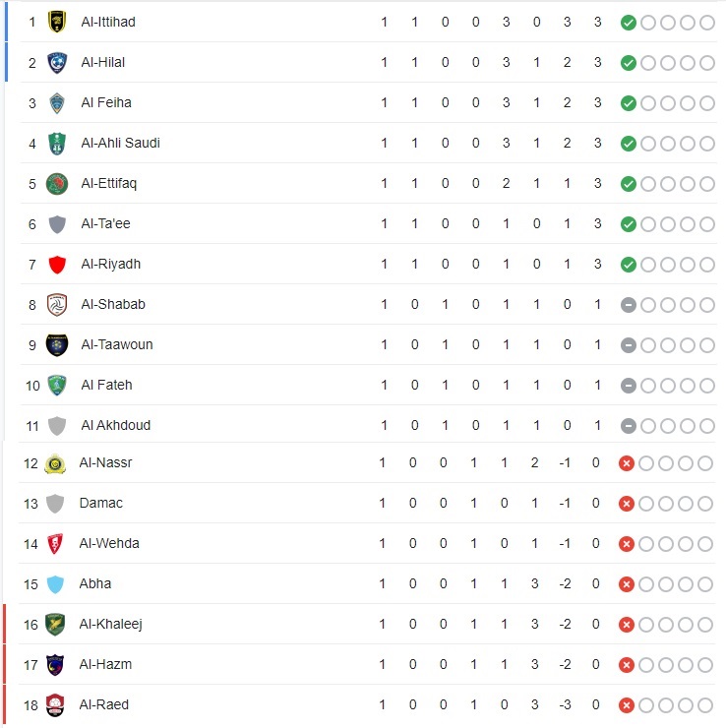Click the Al-Khaleej team crest
The height and width of the screenshot is (728, 726).
(x=55, y=624)
